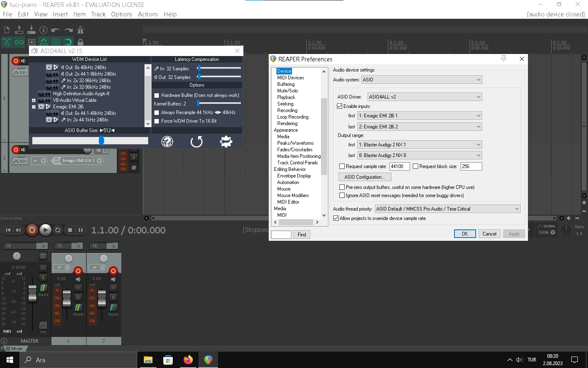Screen dimensions: 588x368
Task: Toggle item grouping chain-link icon
Action: 19,42
